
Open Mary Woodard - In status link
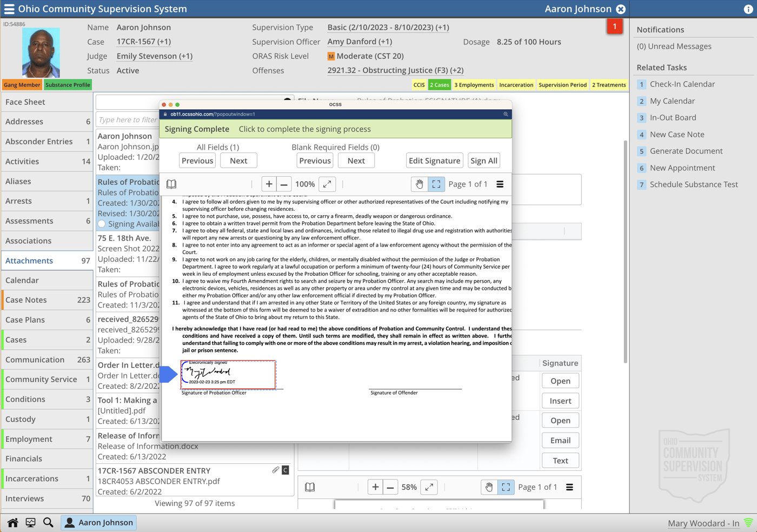click(x=703, y=523)
